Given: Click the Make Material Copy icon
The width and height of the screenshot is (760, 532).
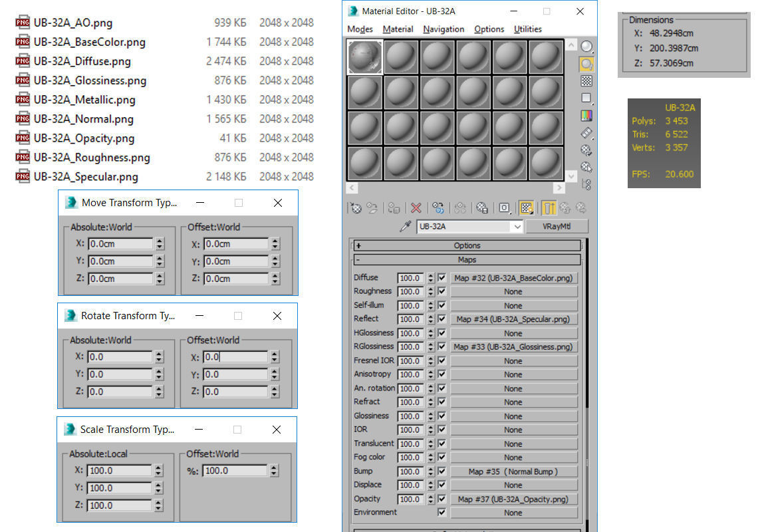Looking at the screenshot, I should (438, 208).
